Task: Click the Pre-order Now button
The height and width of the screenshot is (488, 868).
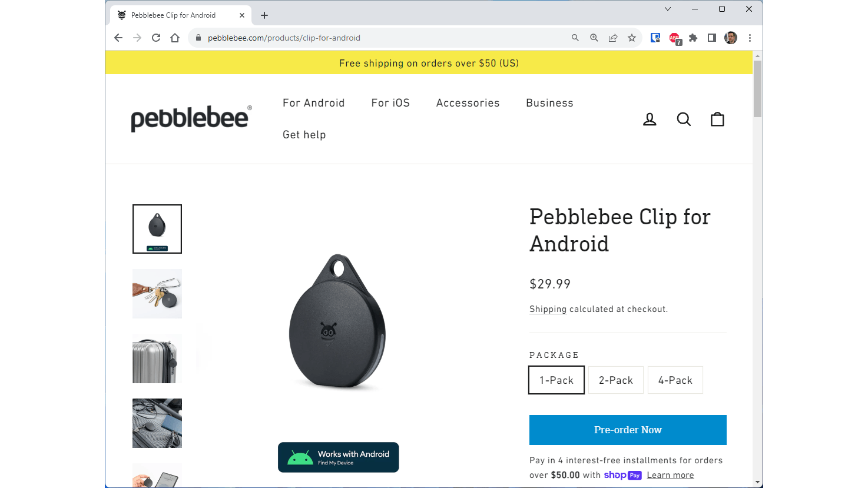Action: tap(628, 430)
